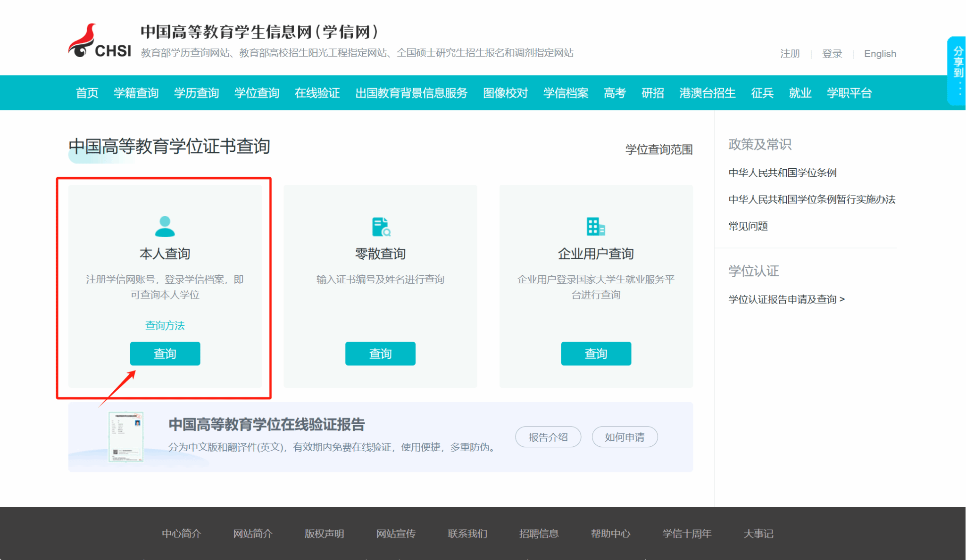Click 如何申请 button
This screenshot has height=560, width=966.
tap(625, 437)
